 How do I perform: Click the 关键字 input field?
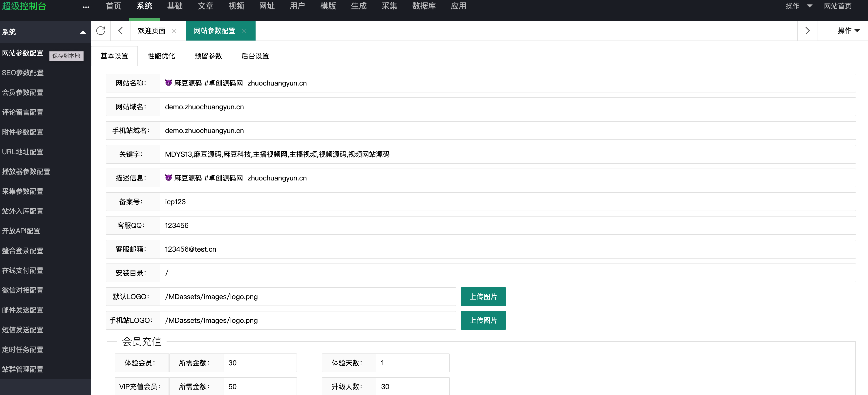(x=508, y=154)
